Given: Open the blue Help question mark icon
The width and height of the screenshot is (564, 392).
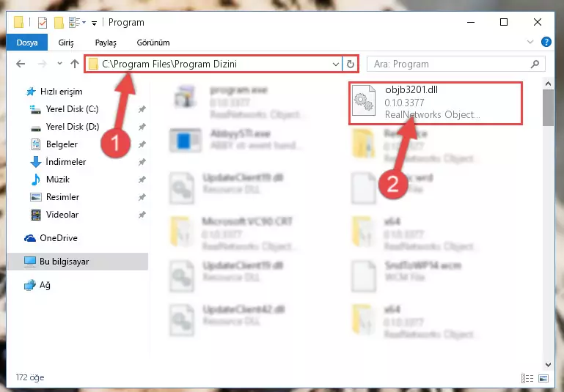Looking at the screenshot, I should [x=546, y=42].
